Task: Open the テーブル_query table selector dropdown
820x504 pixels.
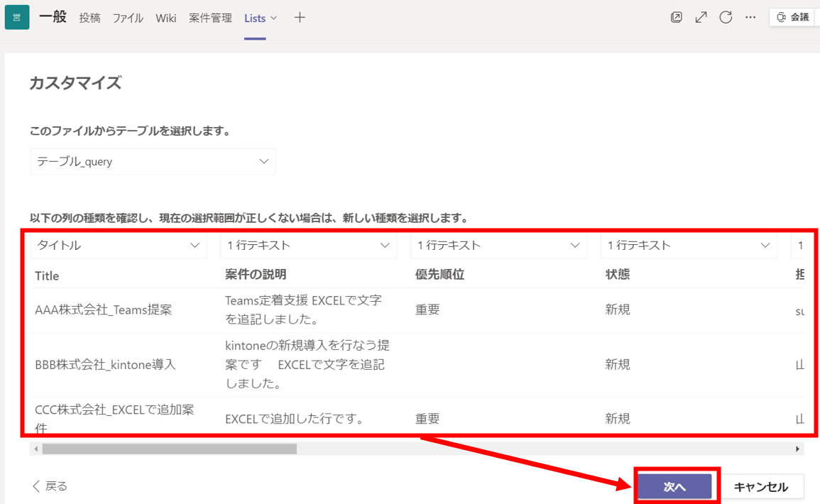Action: point(152,161)
